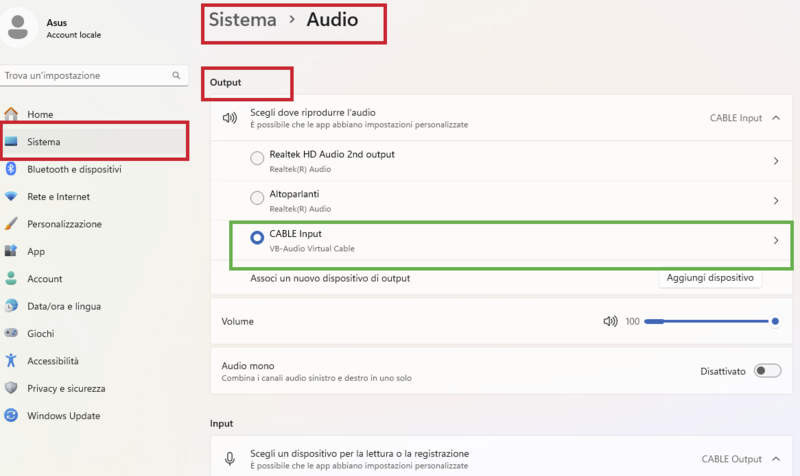The image size is (800, 476).
Task: Mute audio using the Volume speaker icon
Action: coord(610,322)
